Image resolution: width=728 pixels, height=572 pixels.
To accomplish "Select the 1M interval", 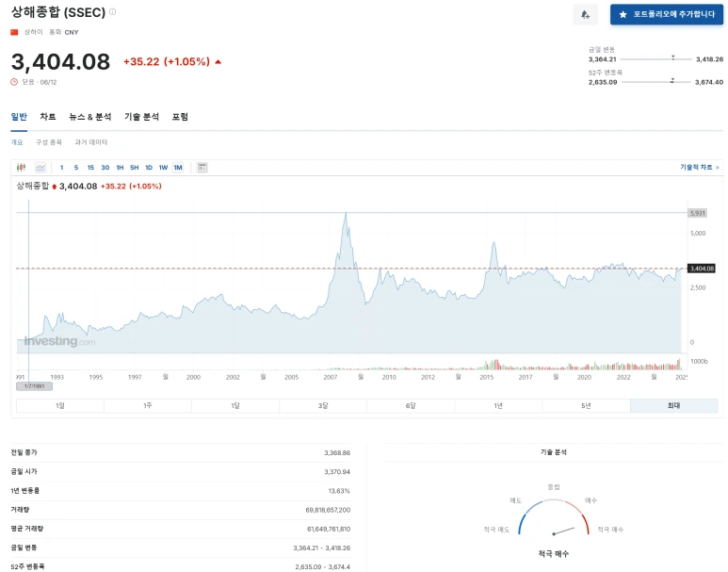I will point(178,168).
